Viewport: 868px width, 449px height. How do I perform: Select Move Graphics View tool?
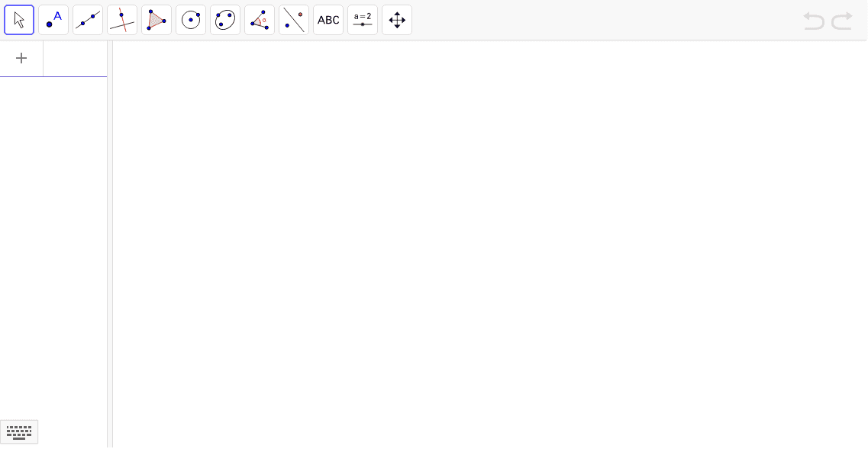pos(397,20)
